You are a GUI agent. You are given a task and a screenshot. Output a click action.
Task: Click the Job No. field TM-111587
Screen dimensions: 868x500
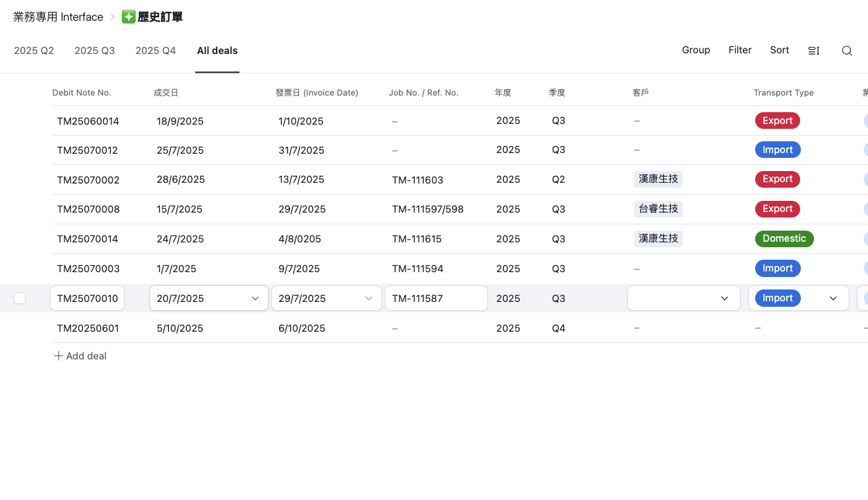(435, 298)
